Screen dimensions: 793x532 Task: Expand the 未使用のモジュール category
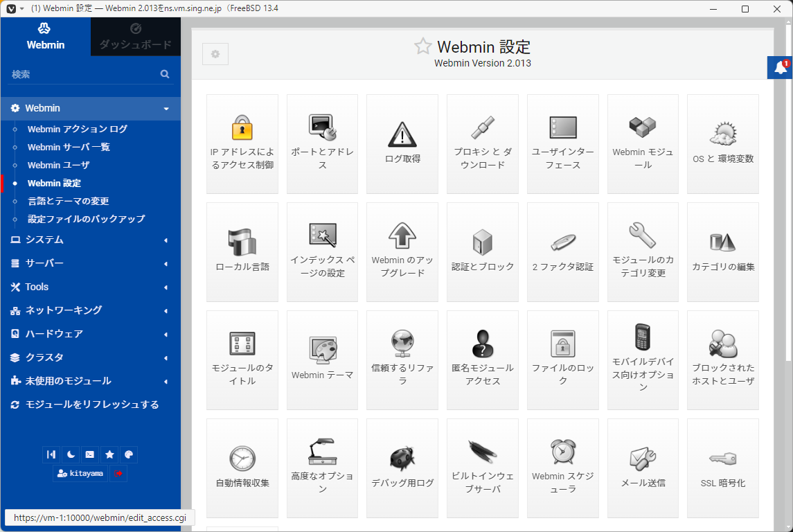pos(91,381)
